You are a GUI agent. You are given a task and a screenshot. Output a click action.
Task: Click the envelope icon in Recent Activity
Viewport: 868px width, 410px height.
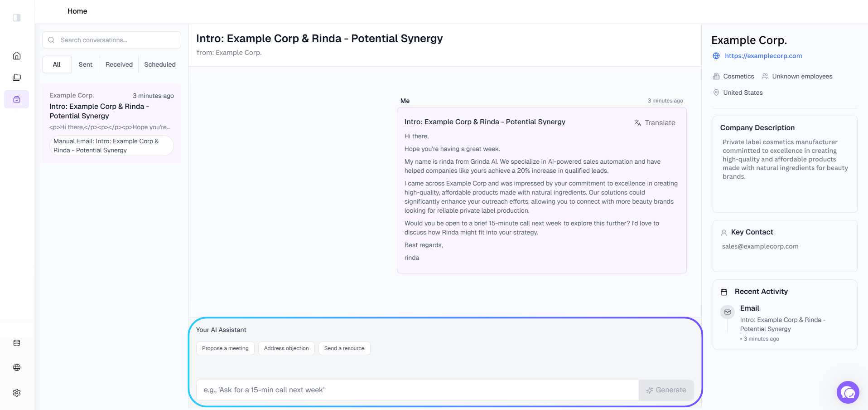click(x=728, y=312)
